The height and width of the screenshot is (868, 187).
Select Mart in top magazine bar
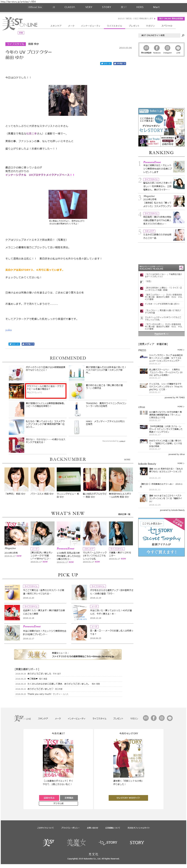[x=156, y=7]
